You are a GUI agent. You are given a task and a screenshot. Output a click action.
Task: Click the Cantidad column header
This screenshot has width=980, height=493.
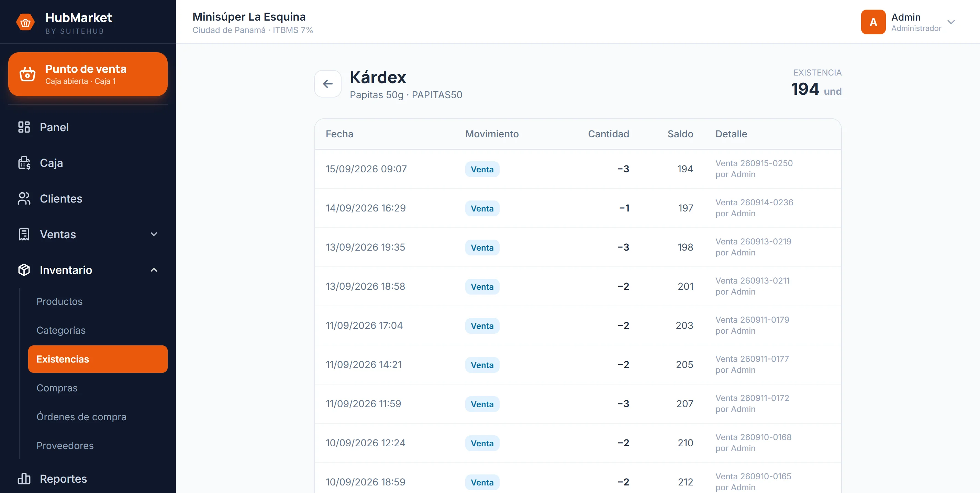(608, 134)
